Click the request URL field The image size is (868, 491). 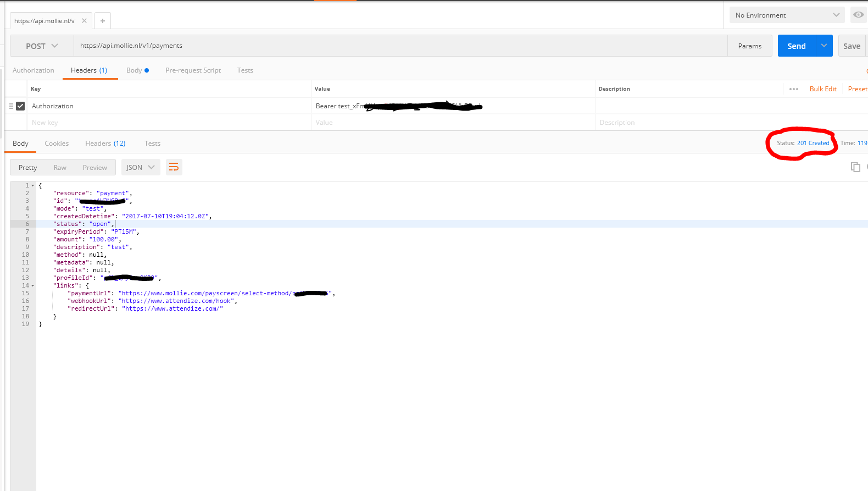(400, 46)
